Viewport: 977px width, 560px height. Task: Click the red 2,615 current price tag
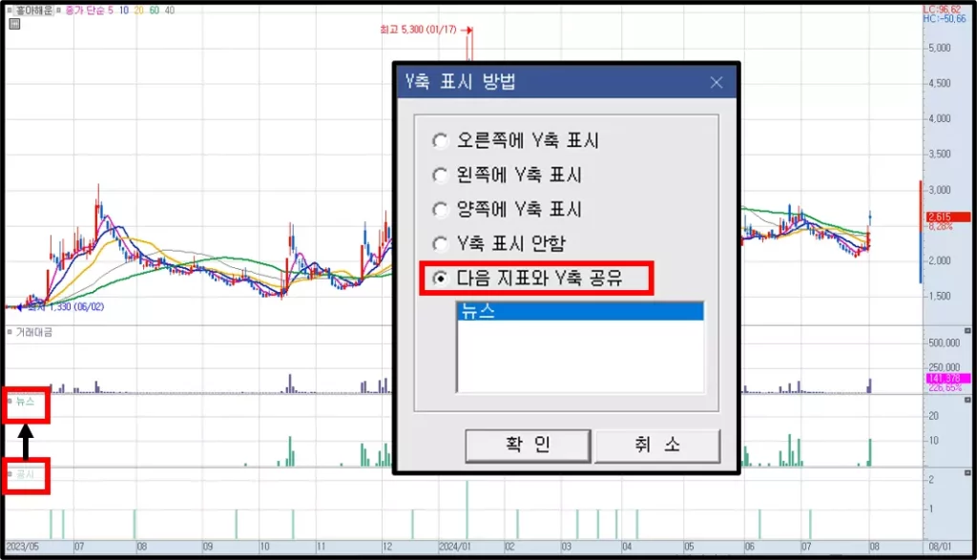[x=947, y=217]
